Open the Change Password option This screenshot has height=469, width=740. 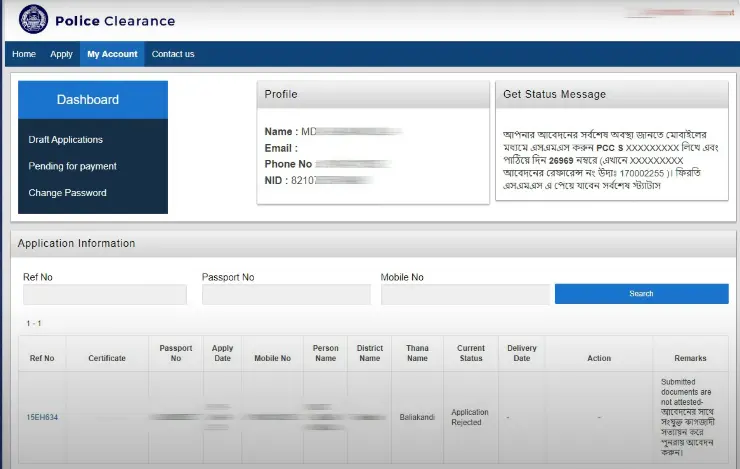click(67, 193)
